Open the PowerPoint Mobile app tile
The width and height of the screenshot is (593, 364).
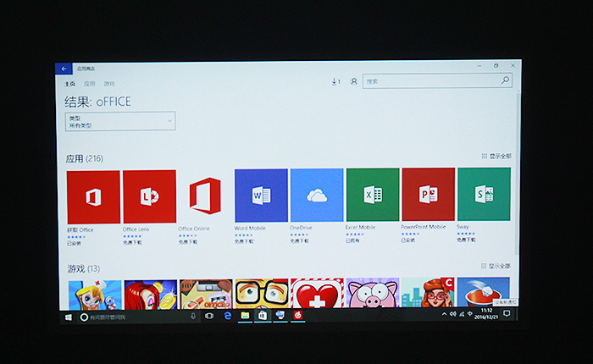click(428, 195)
